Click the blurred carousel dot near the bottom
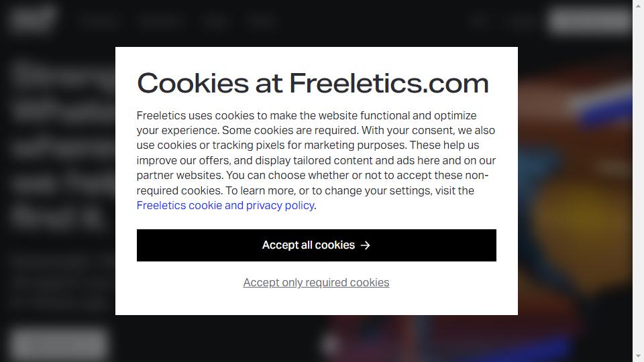644x362 pixels. [331, 345]
